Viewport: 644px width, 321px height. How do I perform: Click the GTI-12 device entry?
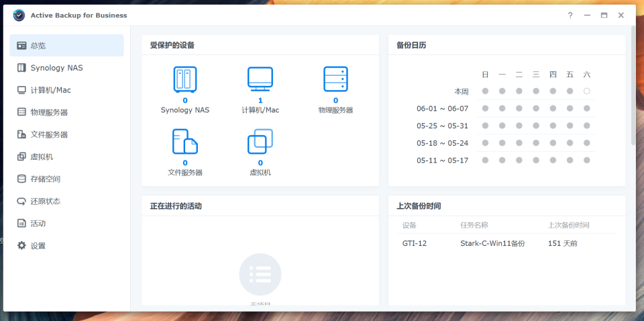(415, 243)
